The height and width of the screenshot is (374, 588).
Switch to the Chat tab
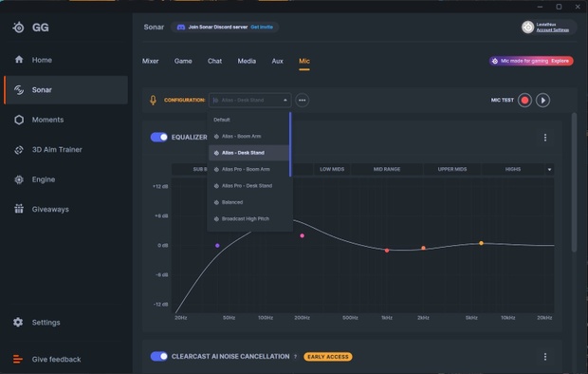click(215, 61)
